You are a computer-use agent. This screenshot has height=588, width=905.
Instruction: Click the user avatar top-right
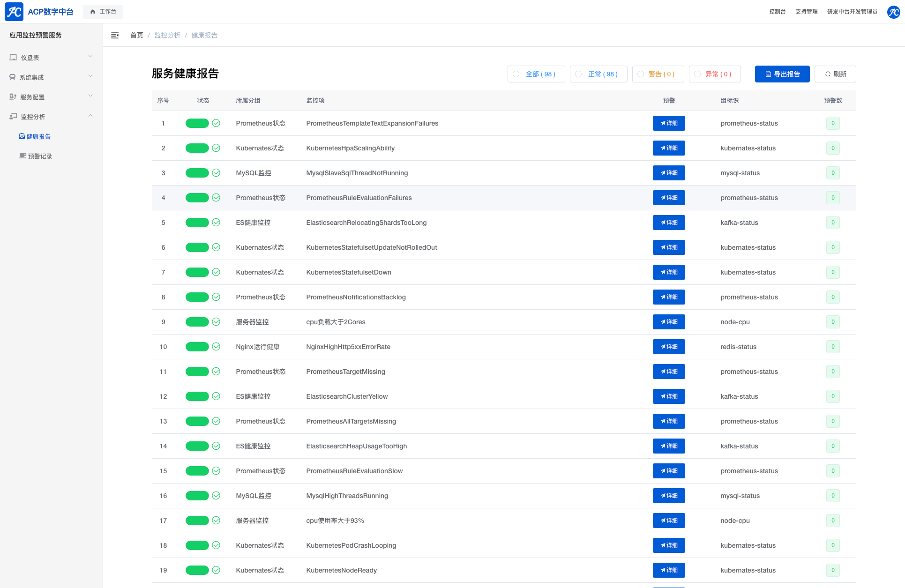coord(893,12)
